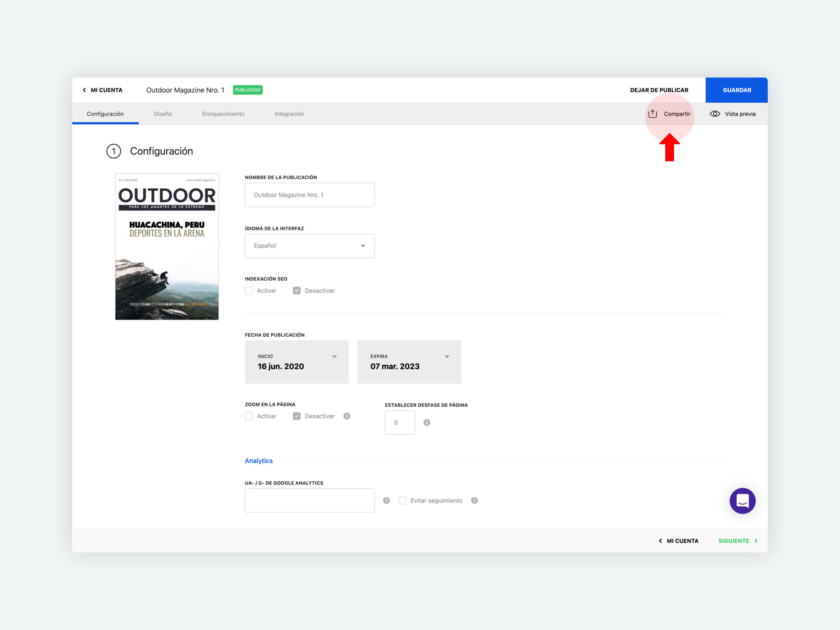The image size is (840, 630).
Task: Click the Google Analytics UA field
Action: 309,500
